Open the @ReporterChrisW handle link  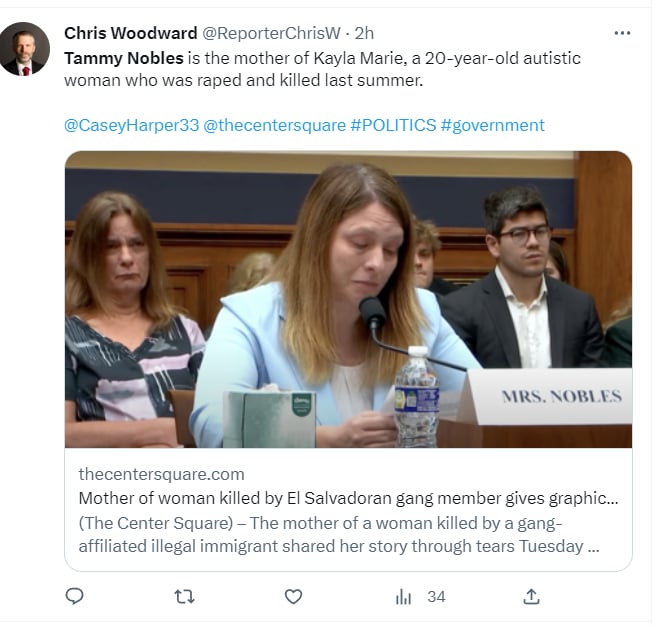[x=272, y=33]
